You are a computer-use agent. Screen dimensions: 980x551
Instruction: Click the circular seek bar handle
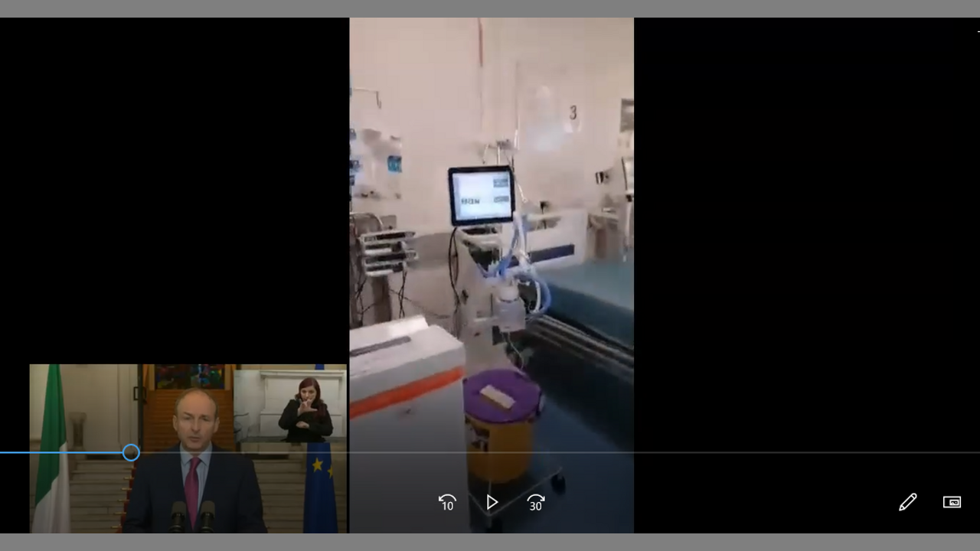point(131,452)
